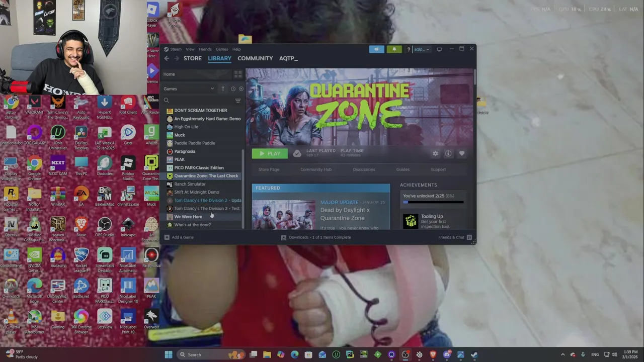644x362 pixels.
Task: Open the AQTP_ profile tab
Action: tap(288, 58)
